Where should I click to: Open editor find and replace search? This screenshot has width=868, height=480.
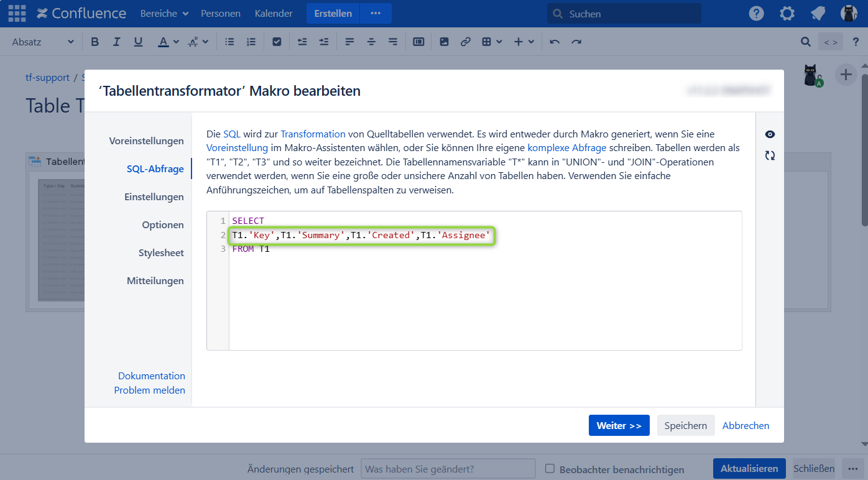tap(806, 42)
